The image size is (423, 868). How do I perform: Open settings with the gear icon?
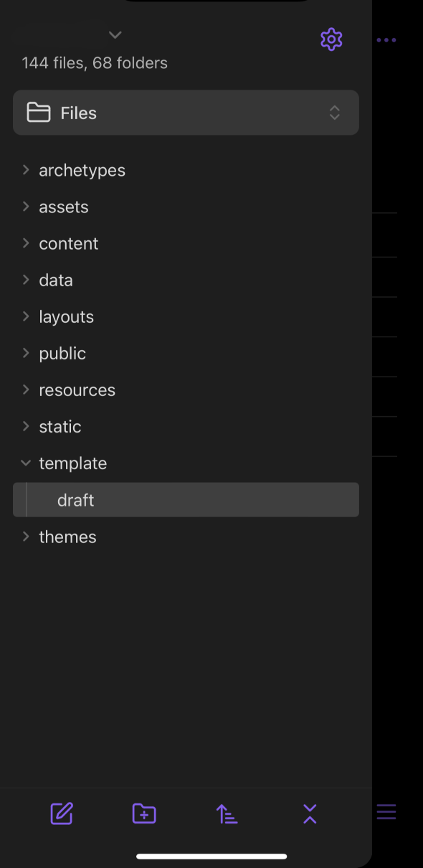click(x=331, y=39)
